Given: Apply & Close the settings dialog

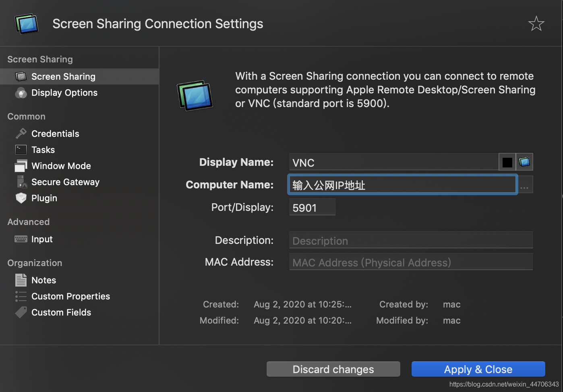Looking at the screenshot, I should pos(478,369).
